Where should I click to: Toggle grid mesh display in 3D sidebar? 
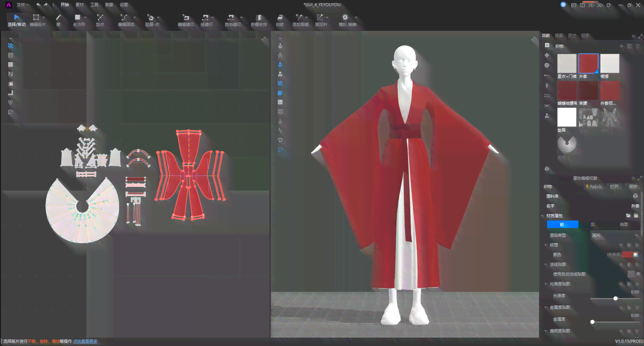pos(280,111)
